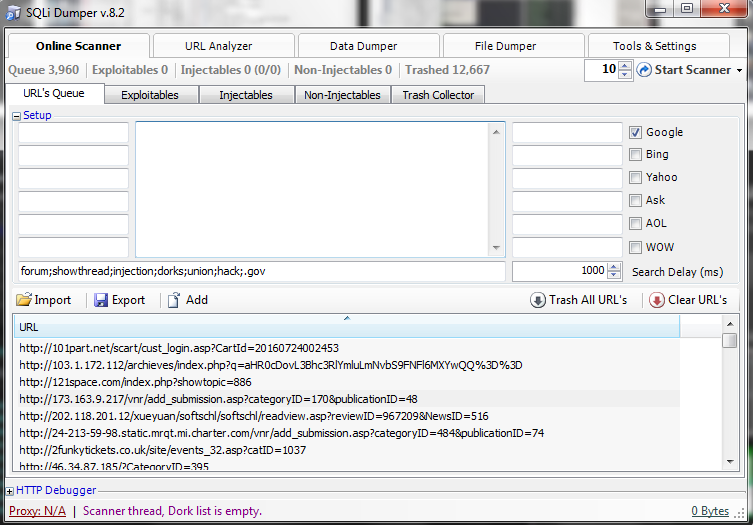The width and height of the screenshot is (753, 525).
Task: Enable the Yahoo search engine checkbox
Action: [635, 177]
